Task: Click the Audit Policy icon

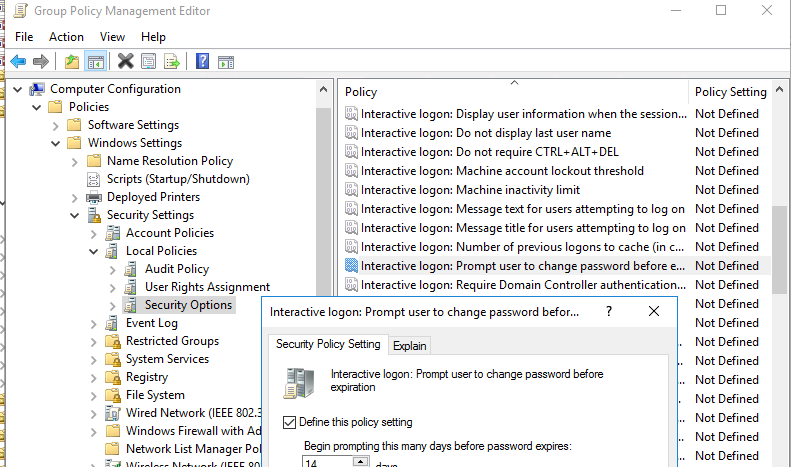Action: coord(131,269)
